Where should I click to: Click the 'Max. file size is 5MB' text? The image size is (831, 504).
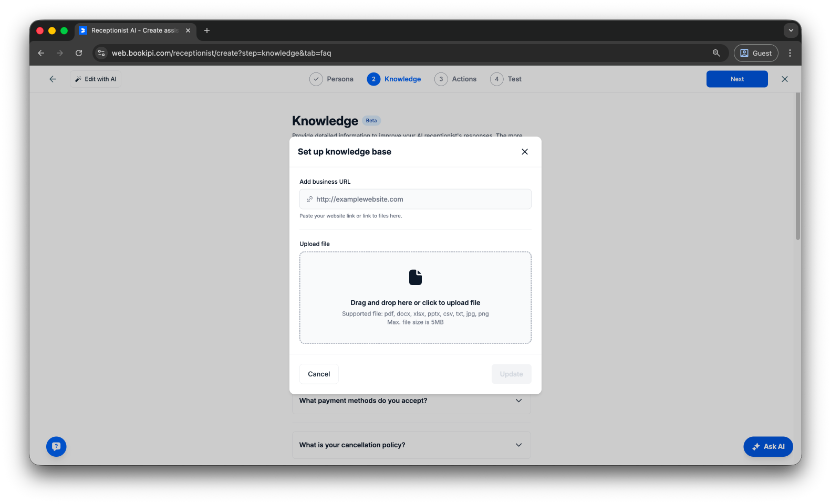point(415,322)
